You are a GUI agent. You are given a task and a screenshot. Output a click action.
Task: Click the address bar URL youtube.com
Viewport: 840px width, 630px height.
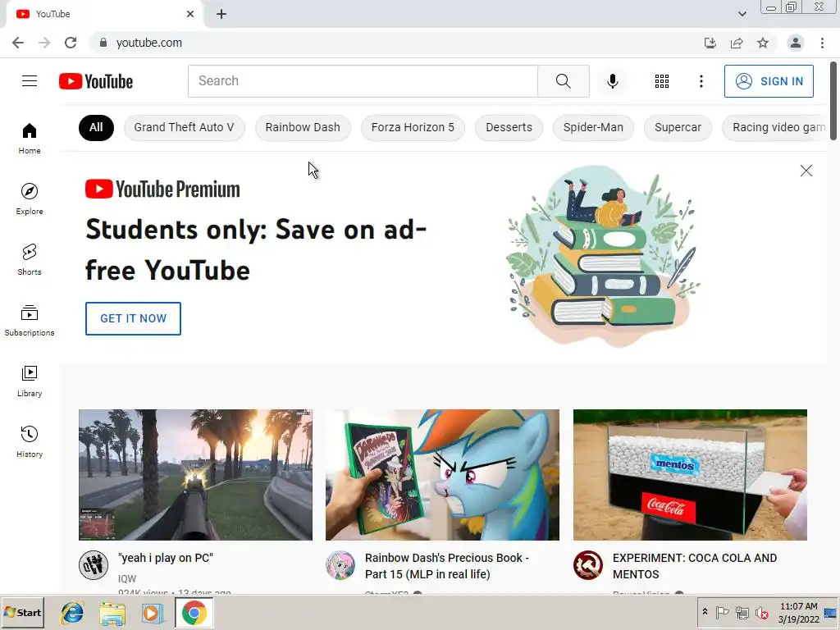pyautogui.click(x=149, y=43)
